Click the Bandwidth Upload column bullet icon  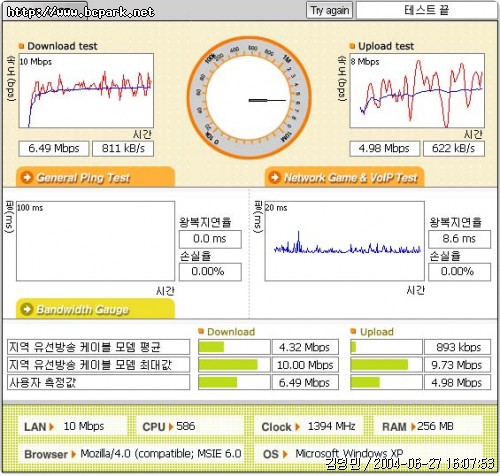coord(353,331)
